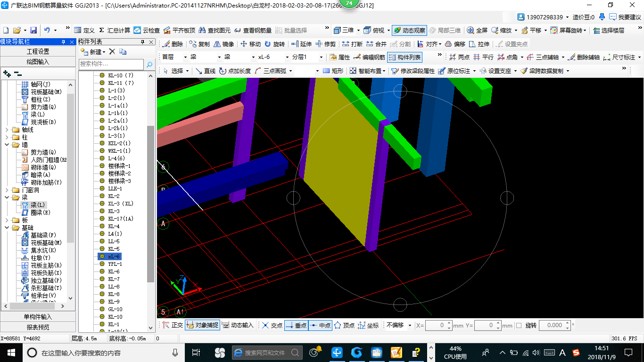Toggle 动态输入 dynamic input
The height and width of the screenshot is (362, 644).
click(x=238, y=325)
